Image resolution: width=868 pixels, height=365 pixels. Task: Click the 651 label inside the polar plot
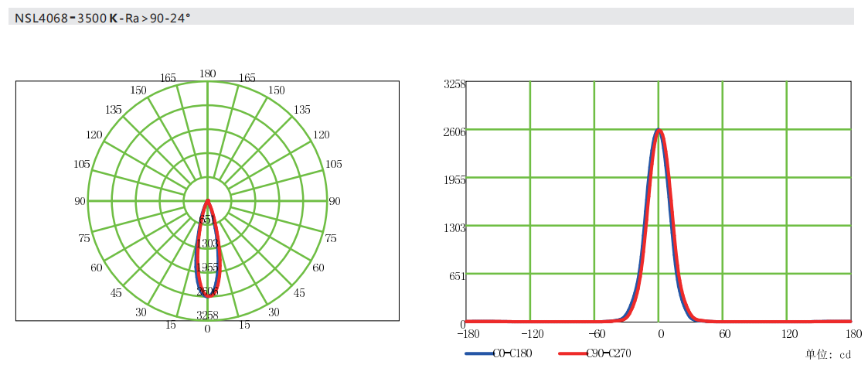pyautogui.click(x=208, y=220)
